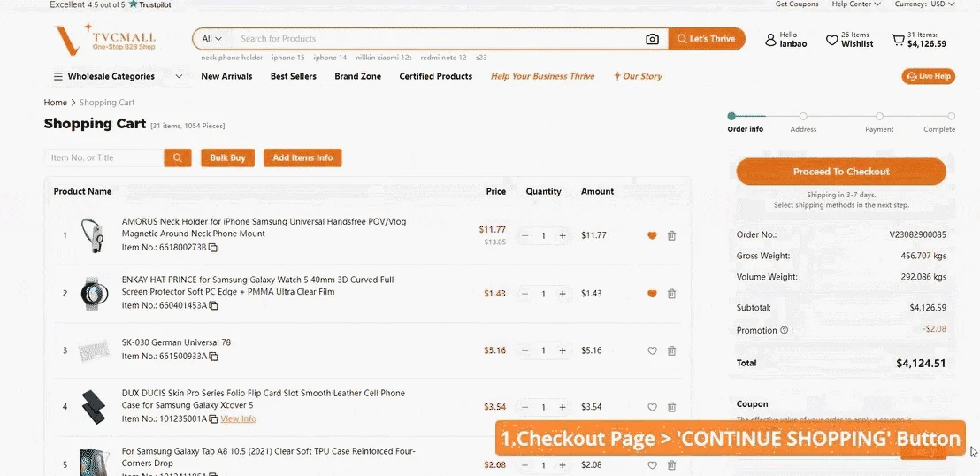The height and width of the screenshot is (476, 980).
Task: Increase quantity of Galaxy Tab A8 case
Action: [x=563, y=464]
